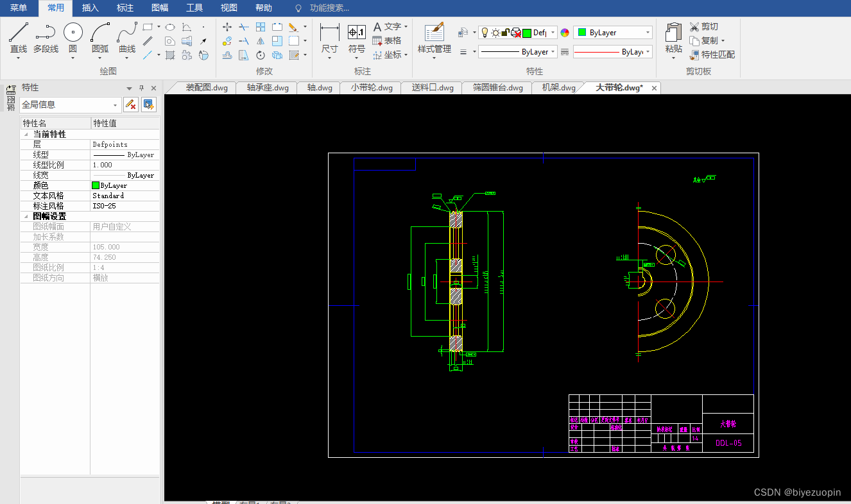Switch to the 视图 ribbon tab
This screenshot has height=504, width=851.
tap(229, 8)
